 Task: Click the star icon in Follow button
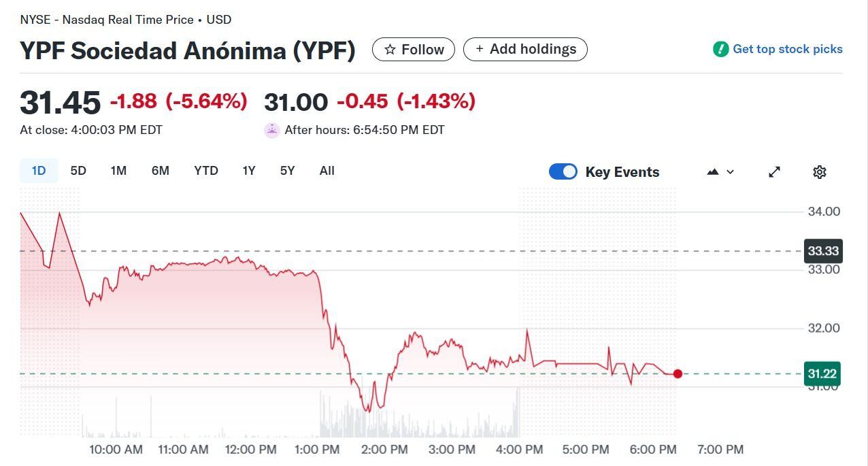[389, 49]
